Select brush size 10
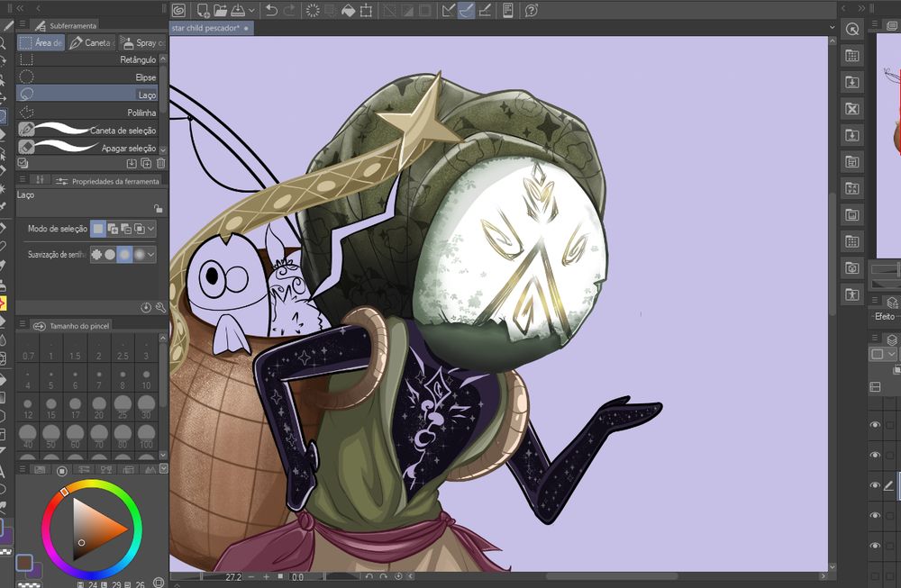Screen dimensions: 901x588 (146, 378)
